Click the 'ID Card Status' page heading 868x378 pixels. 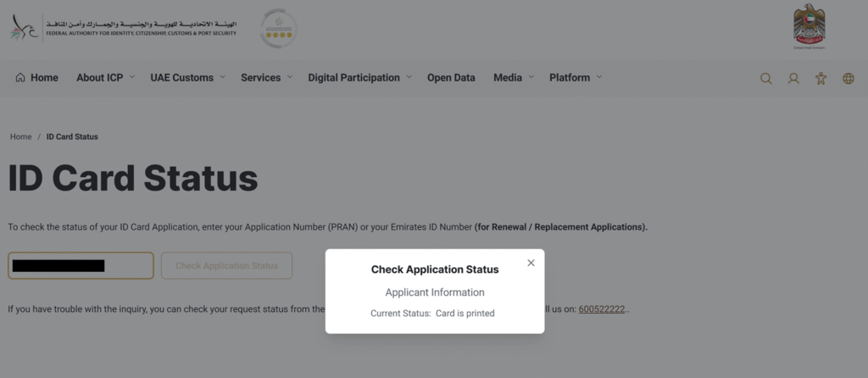[133, 178]
